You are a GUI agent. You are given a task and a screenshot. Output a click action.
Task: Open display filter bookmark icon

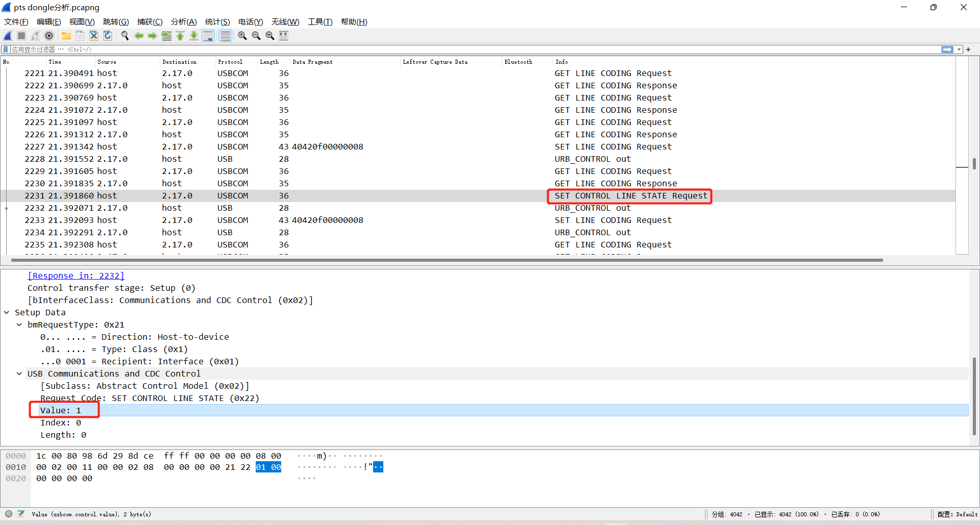coord(6,49)
